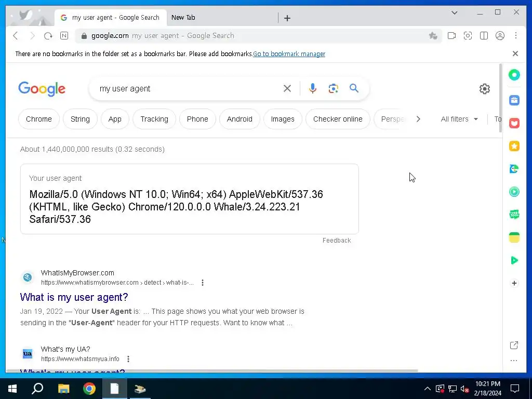532x399 pixels.
Task: Open the sidebar more options dots
Action: pos(514,361)
